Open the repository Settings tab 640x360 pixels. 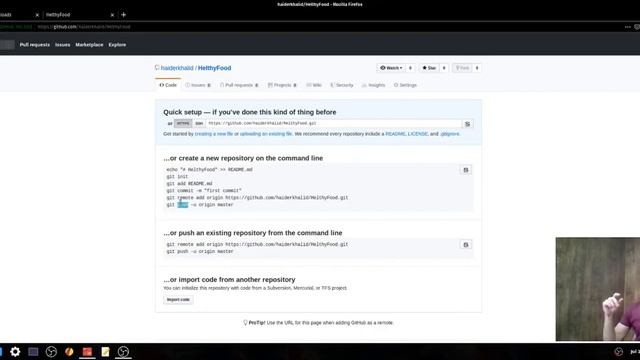coord(405,85)
